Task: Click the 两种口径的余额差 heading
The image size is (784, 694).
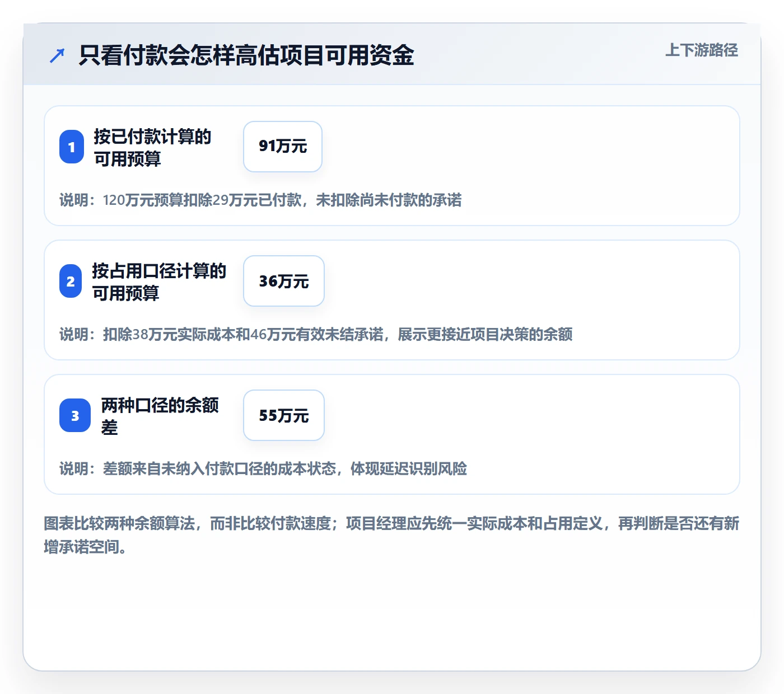Action: [x=160, y=416]
